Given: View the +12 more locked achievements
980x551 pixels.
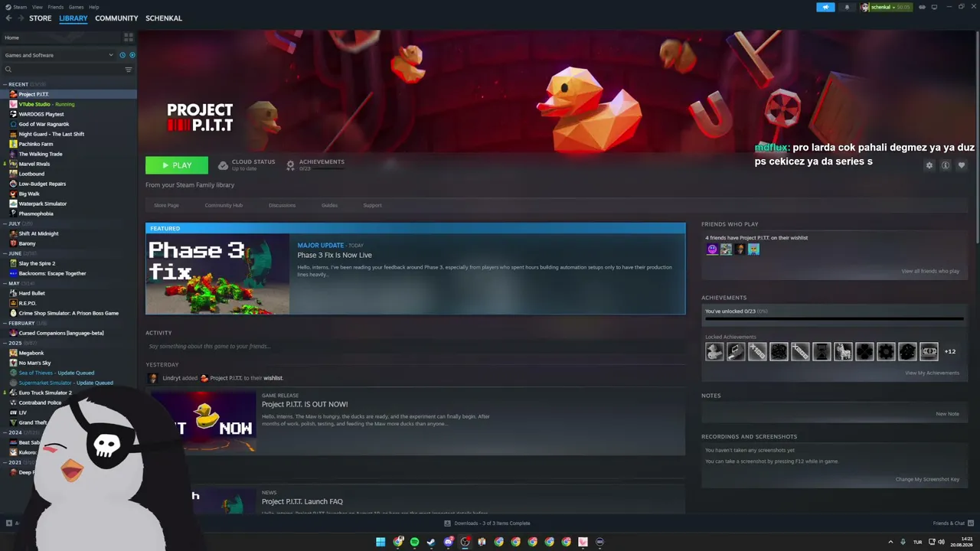Looking at the screenshot, I should (x=950, y=351).
